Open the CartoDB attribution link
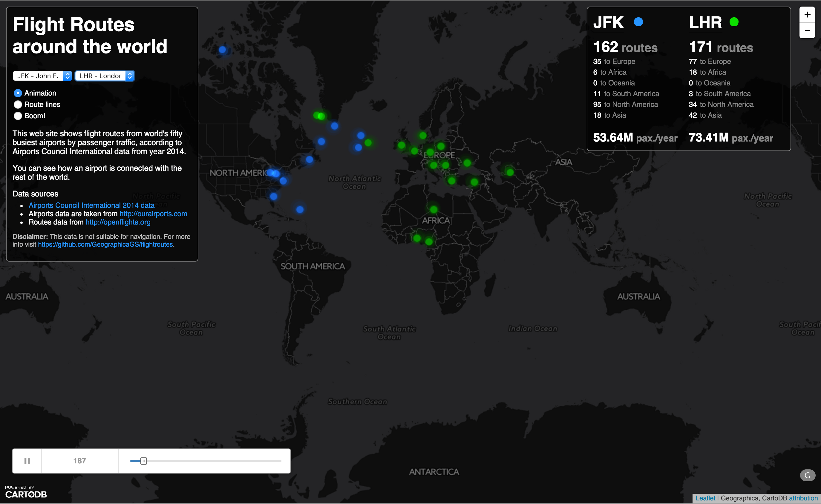 [x=803, y=498]
